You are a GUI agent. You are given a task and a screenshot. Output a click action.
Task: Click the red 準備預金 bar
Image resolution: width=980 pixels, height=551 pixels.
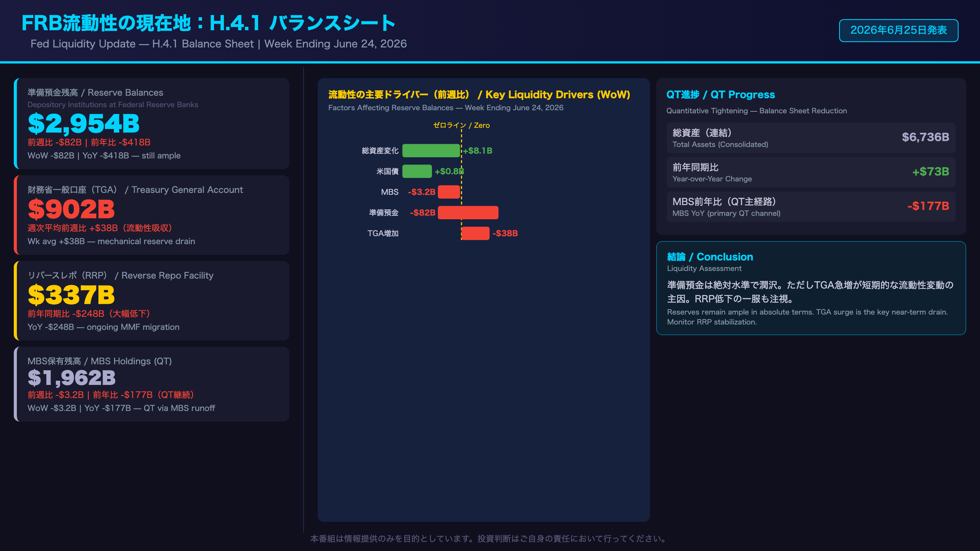click(468, 213)
